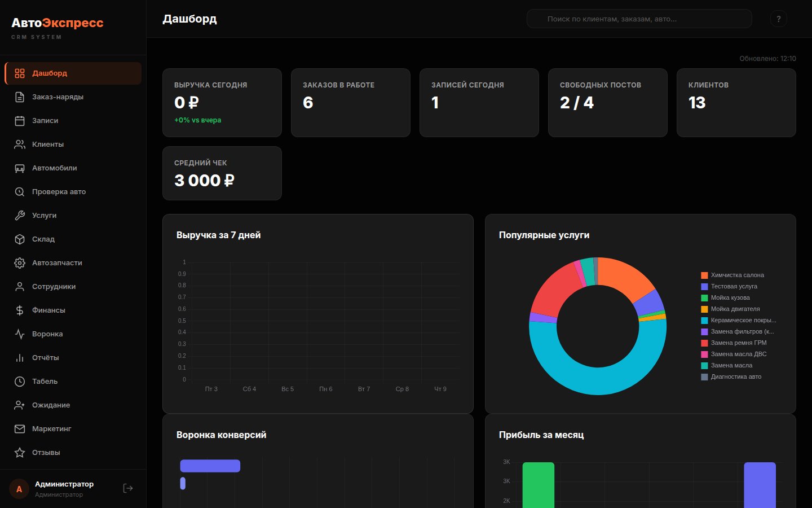This screenshot has height=508, width=812.
Task: Open the Автомобили car icon
Action: coord(19,168)
